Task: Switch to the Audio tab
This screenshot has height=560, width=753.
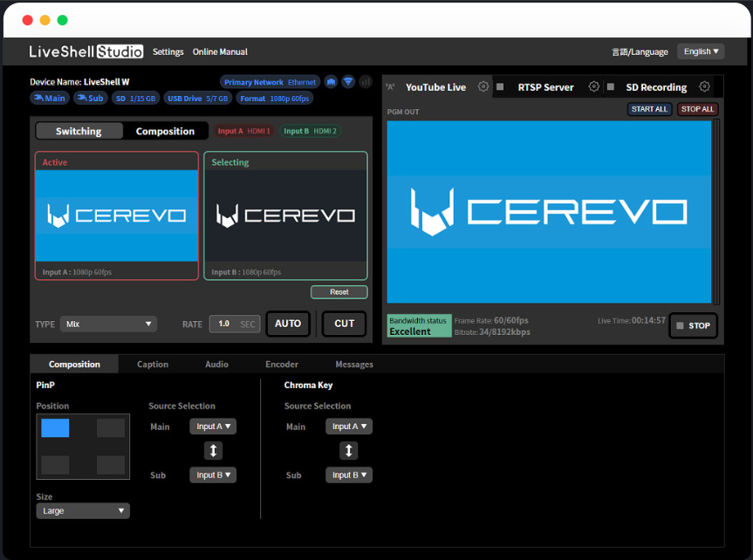Action: click(x=216, y=364)
